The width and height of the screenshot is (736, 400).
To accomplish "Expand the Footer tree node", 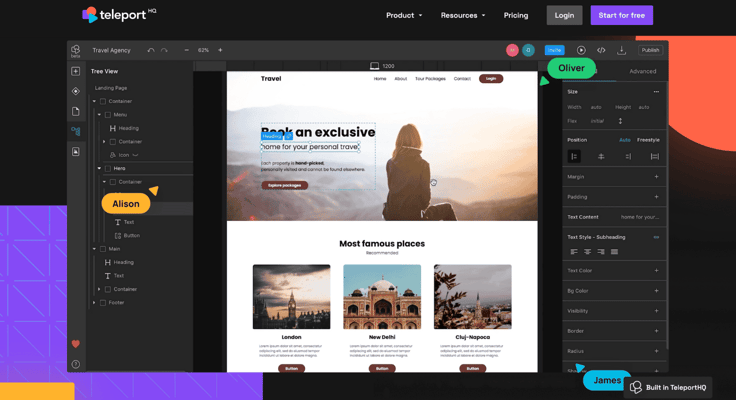I will (94, 303).
